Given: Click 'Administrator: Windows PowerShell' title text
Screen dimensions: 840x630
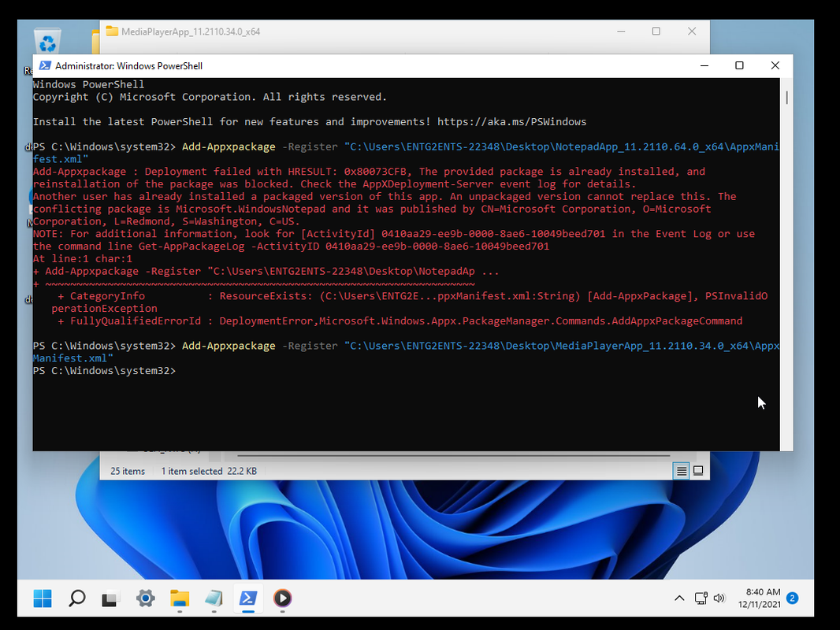Looking at the screenshot, I should (128, 66).
